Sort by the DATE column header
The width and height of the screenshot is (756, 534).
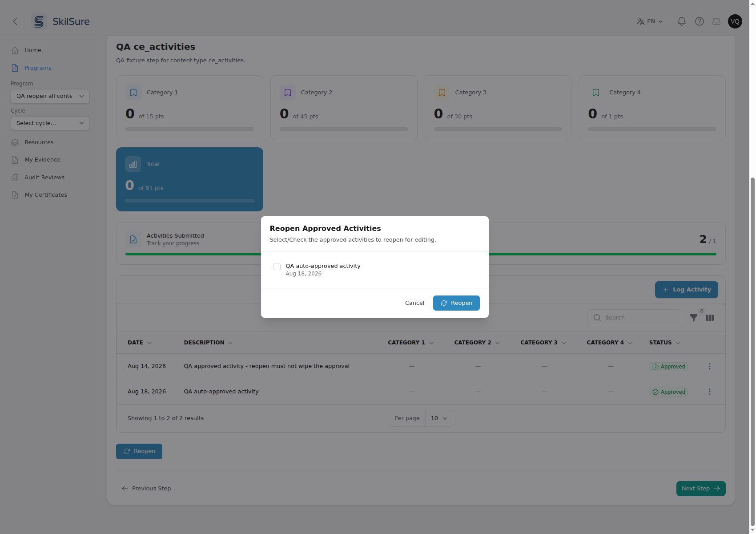(x=140, y=343)
